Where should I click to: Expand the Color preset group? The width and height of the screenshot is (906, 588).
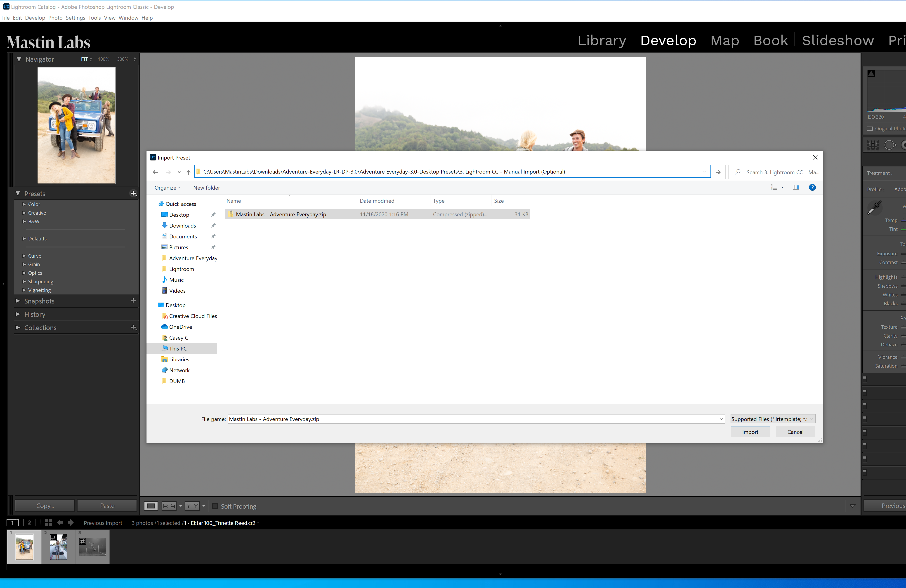[x=24, y=204]
